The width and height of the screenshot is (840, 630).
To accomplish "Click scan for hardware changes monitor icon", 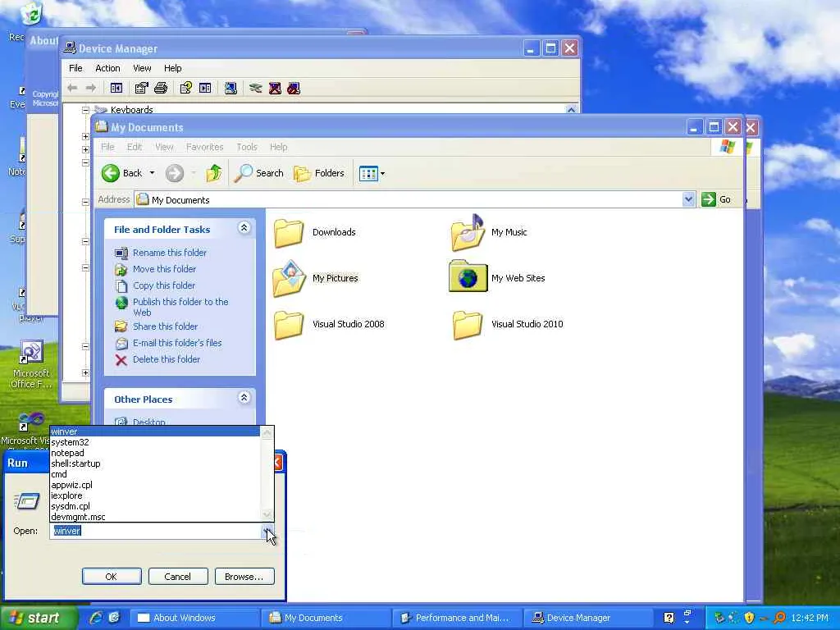I will [231, 88].
